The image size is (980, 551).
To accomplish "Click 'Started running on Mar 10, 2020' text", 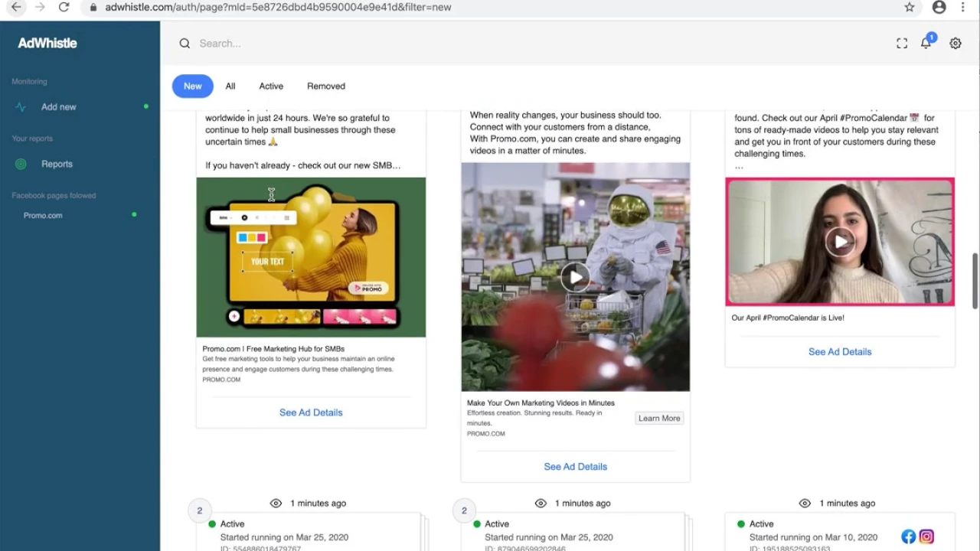I will 813,537.
